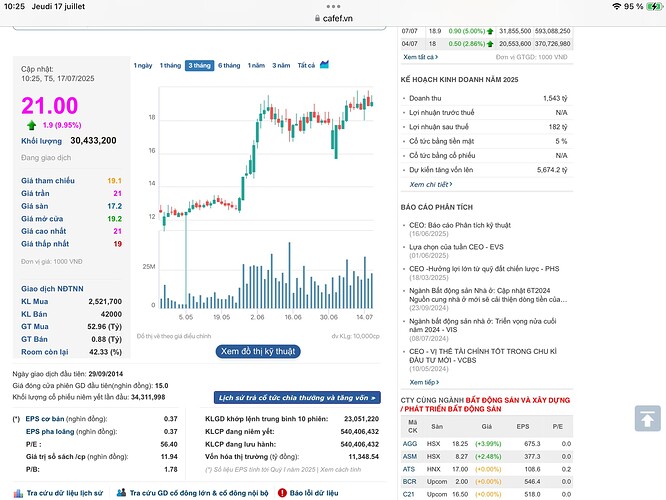The width and height of the screenshot is (666, 500).
Task: Open CEO: Báo cáo Phân tích kỹ thuật report
Action: pyautogui.click(x=460, y=225)
